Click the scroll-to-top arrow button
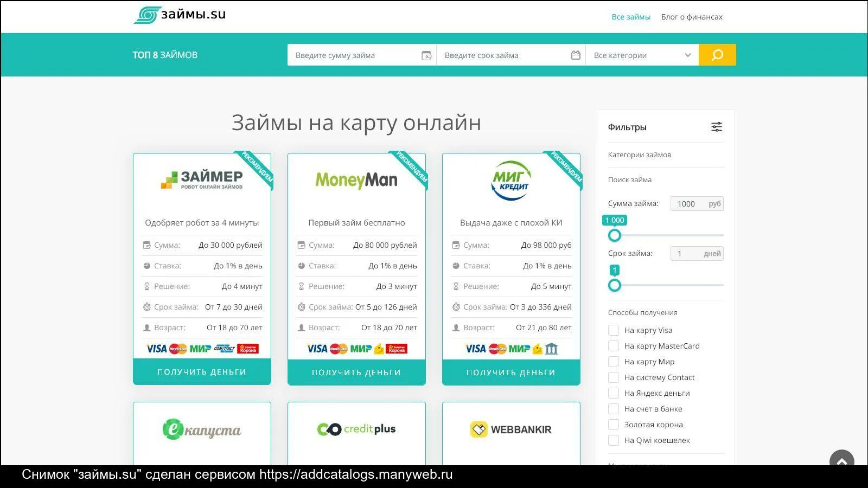The width and height of the screenshot is (868, 488). tap(842, 461)
